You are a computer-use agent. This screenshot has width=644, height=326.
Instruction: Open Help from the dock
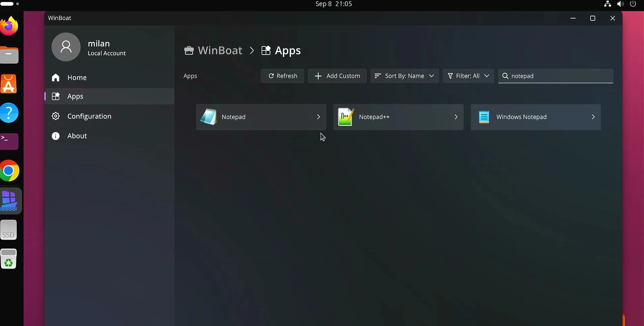9,113
